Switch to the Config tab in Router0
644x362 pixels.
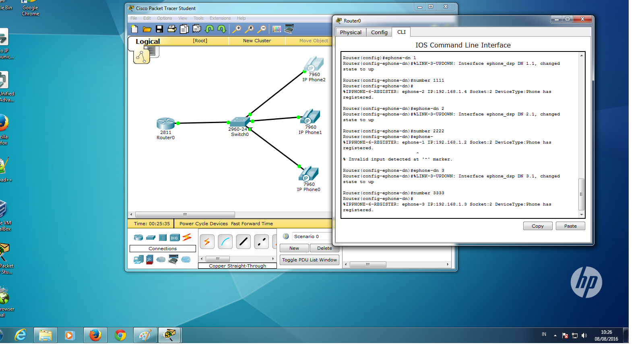click(379, 32)
